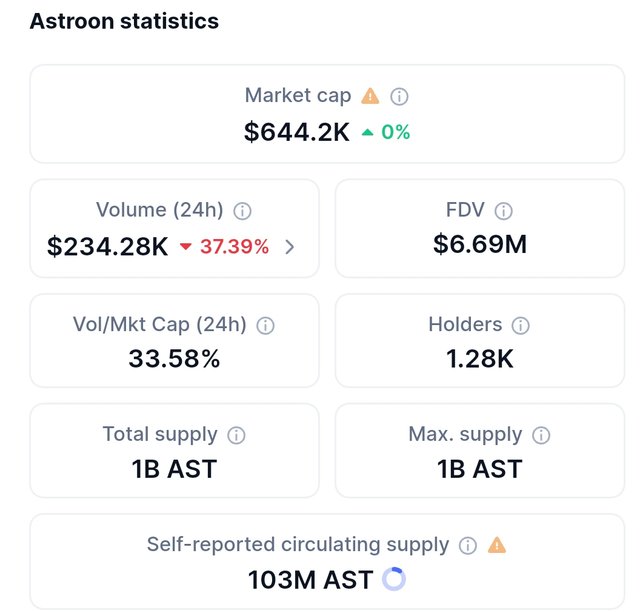Click the info icon next to FDV
Screen dimensions: 640x612
click(x=504, y=211)
